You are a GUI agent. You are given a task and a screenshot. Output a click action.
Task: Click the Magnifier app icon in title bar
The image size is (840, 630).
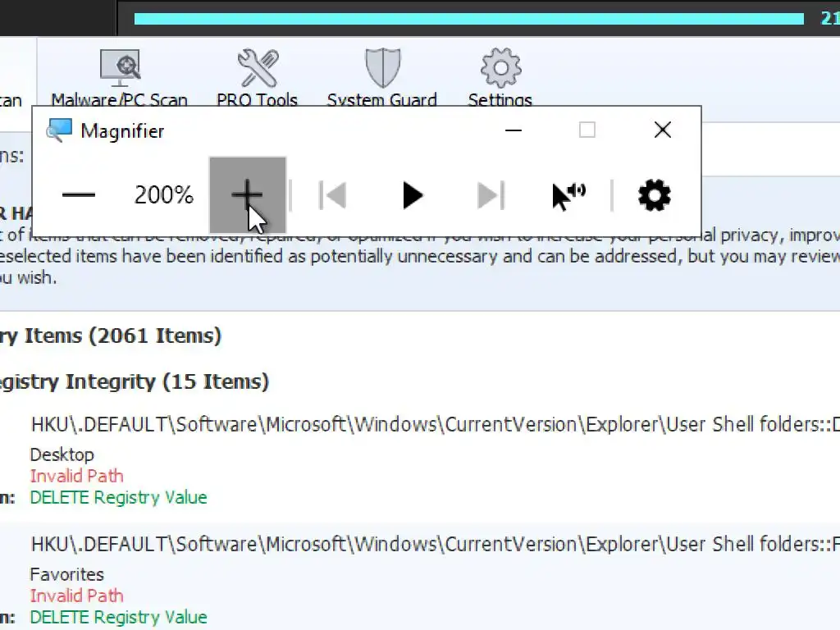click(59, 130)
